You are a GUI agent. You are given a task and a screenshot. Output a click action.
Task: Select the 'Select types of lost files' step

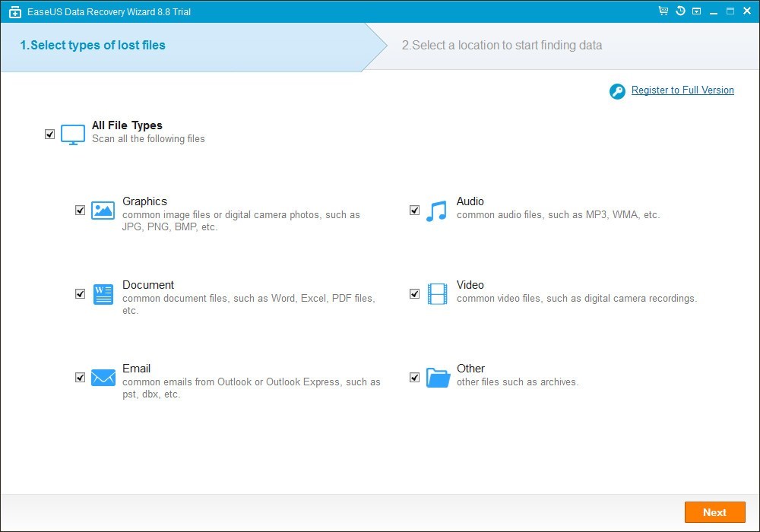tap(93, 46)
